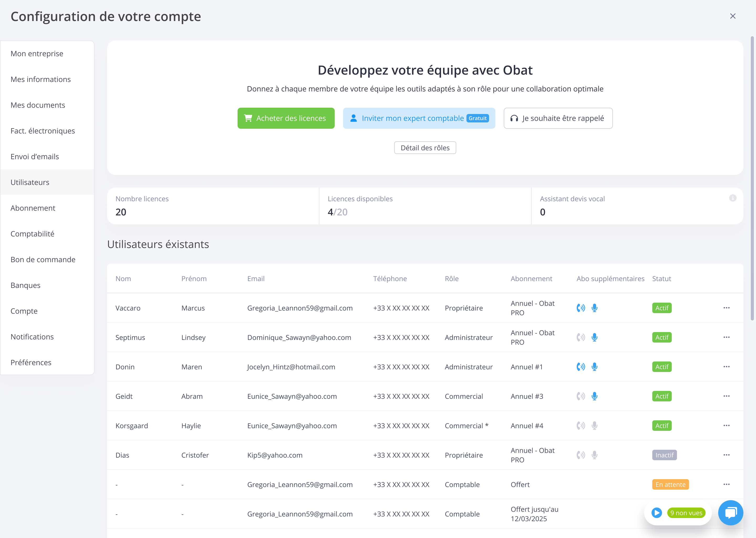
Task: Open Détail des rôles
Action: [425, 148]
